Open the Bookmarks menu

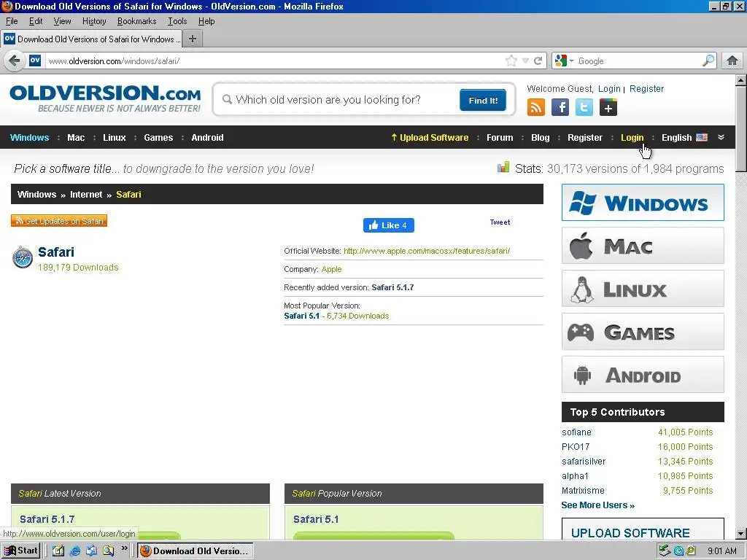(x=136, y=21)
